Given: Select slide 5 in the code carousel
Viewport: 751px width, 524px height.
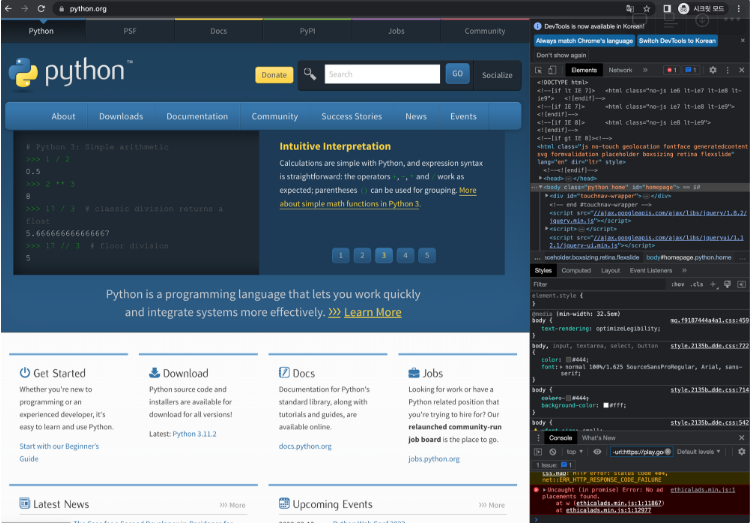Looking at the screenshot, I should (x=427, y=255).
